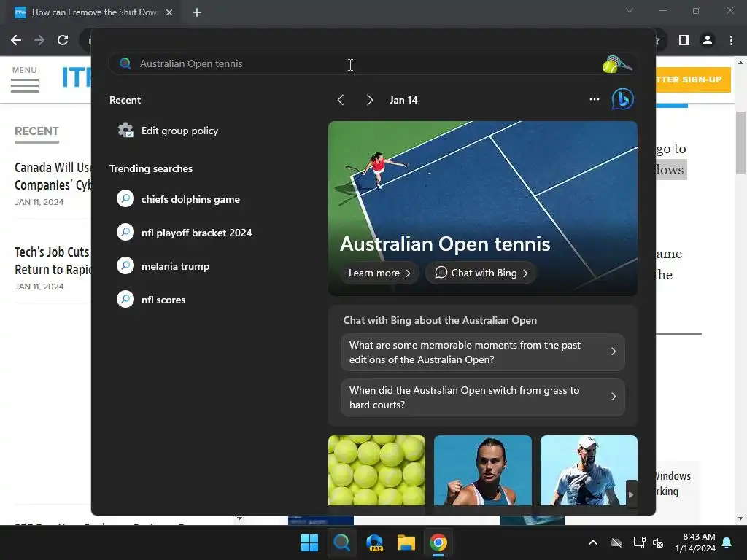Image resolution: width=747 pixels, height=560 pixels.
Task: Open the ITPro MENU hamburger
Action: [x=25, y=79]
